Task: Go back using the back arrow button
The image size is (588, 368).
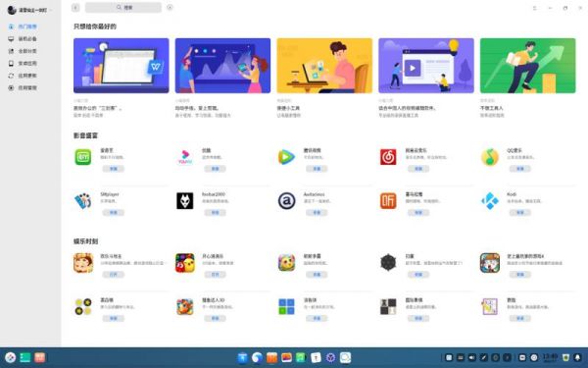Action: [75, 8]
